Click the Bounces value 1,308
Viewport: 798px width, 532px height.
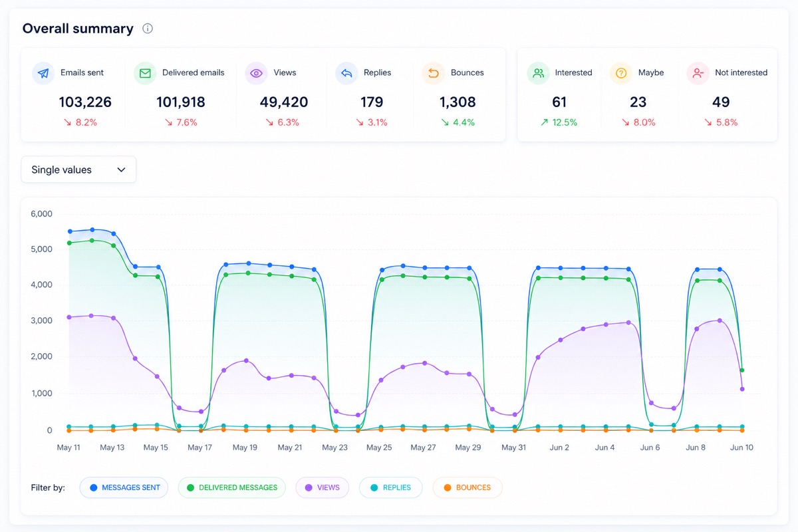point(458,102)
